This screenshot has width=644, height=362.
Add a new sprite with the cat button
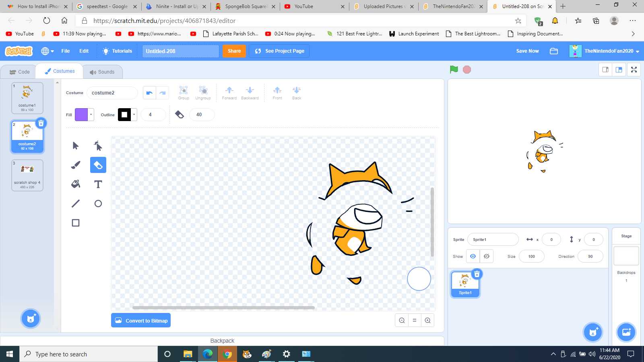tap(593, 332)
